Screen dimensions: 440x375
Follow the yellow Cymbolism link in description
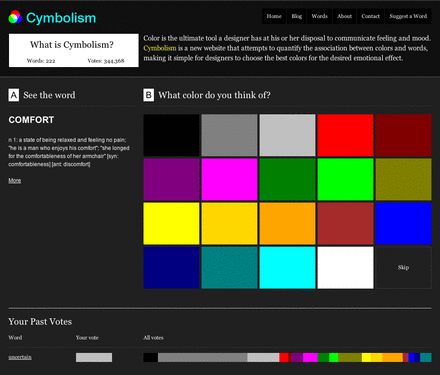tap(160, 48)
